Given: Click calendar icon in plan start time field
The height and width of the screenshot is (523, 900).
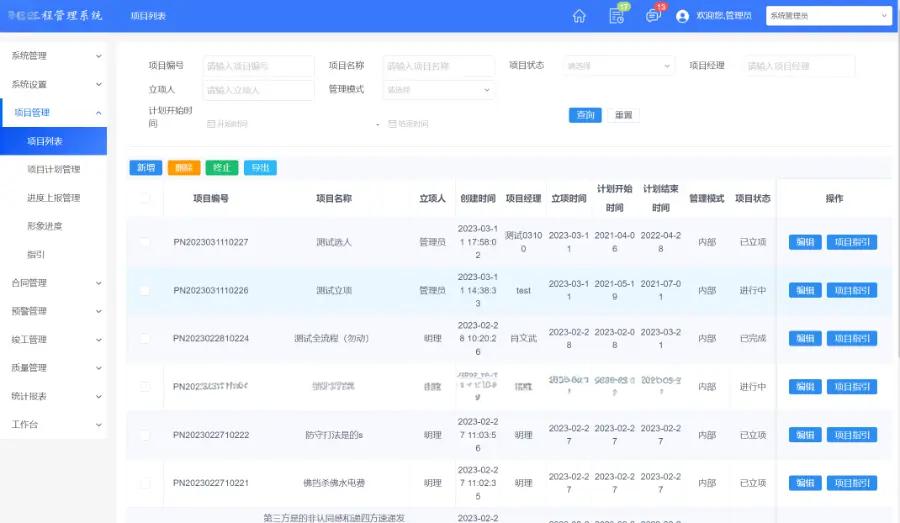Looking at the screenshot, I should pos(211,123).
